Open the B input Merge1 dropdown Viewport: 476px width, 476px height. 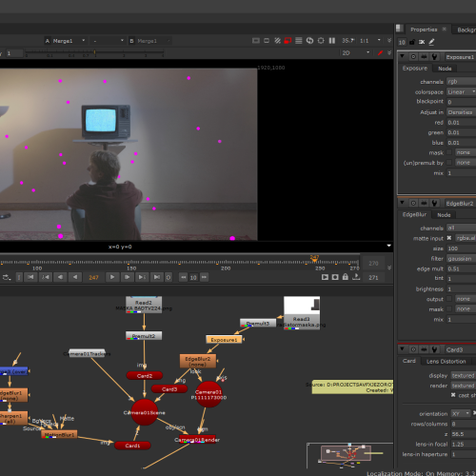[149, 41]
